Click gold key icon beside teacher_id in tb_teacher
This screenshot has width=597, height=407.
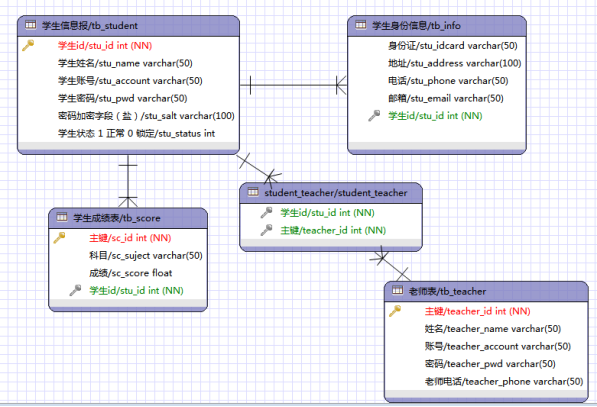395,311
